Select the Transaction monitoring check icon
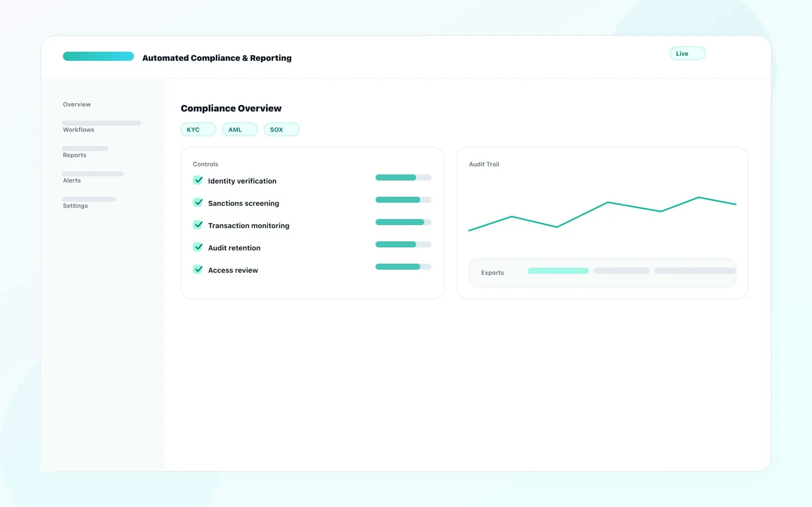Screen dimensions: 812x507 pos(198,225)
